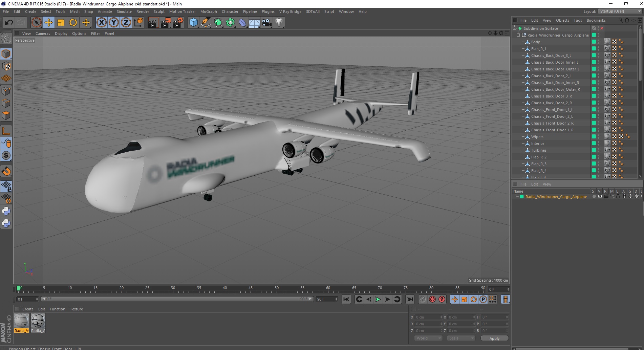Click the X position input field
The image size is (644, 350).
[x=429, y=317]
